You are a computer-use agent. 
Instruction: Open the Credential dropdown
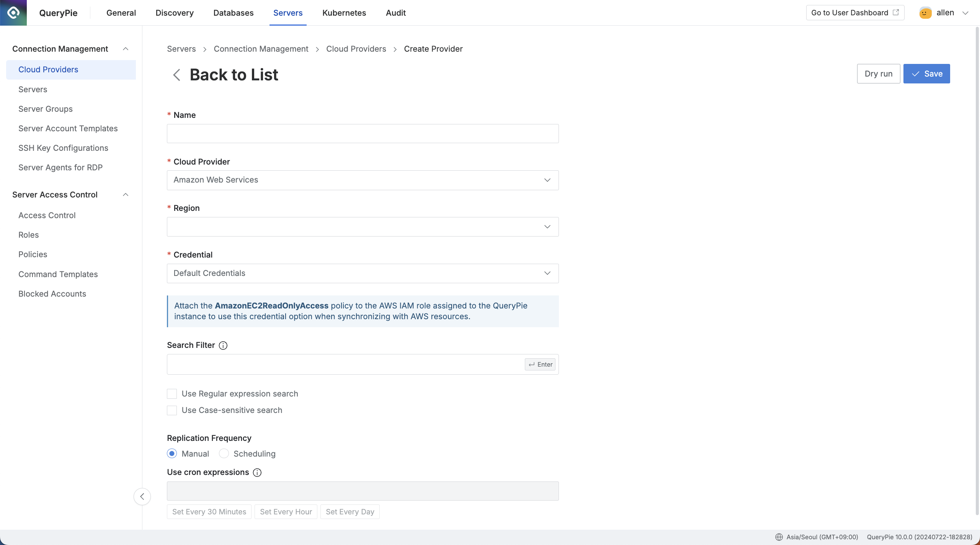tap(363, 273)
